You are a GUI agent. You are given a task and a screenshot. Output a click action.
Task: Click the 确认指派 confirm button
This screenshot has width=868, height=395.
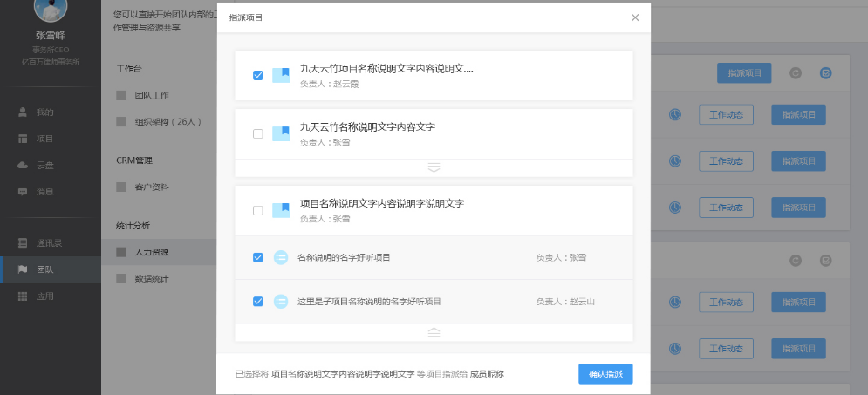605,374
